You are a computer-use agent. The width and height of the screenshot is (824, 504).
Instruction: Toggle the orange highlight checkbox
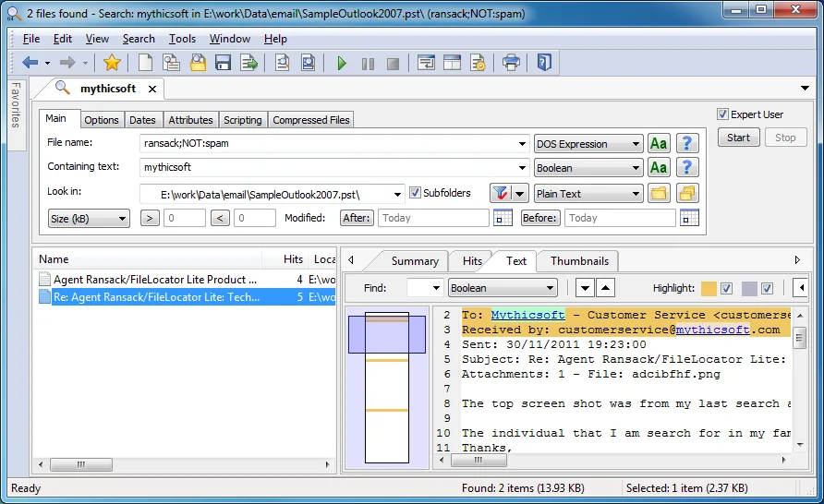(x=726, y=288)
